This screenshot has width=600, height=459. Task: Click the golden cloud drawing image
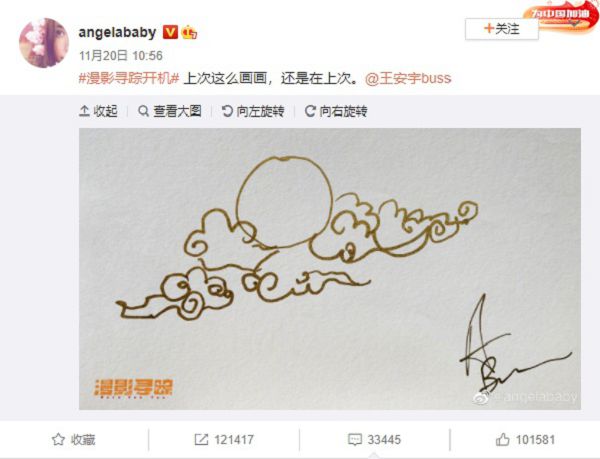(x=330, y=269)
